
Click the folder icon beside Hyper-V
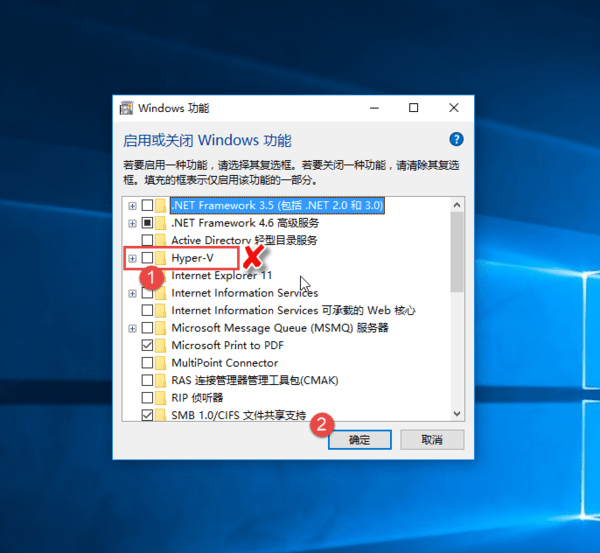pyautogui.click(x=162, y=258)
